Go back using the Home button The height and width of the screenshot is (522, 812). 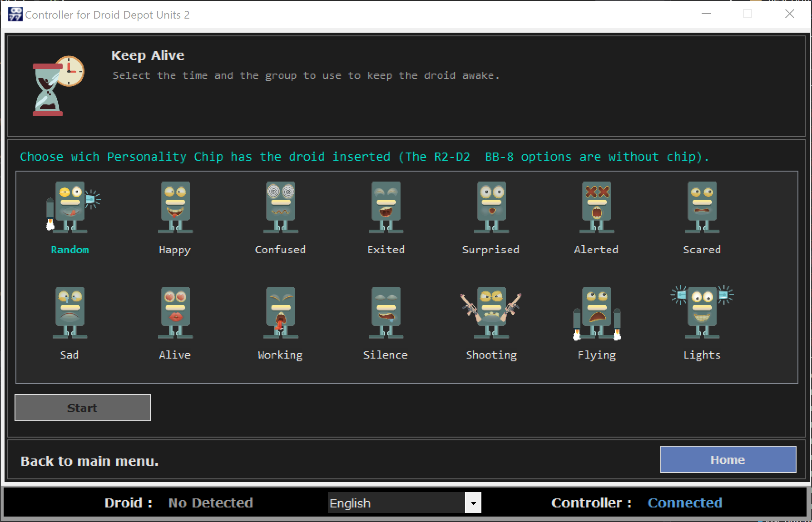728,459
